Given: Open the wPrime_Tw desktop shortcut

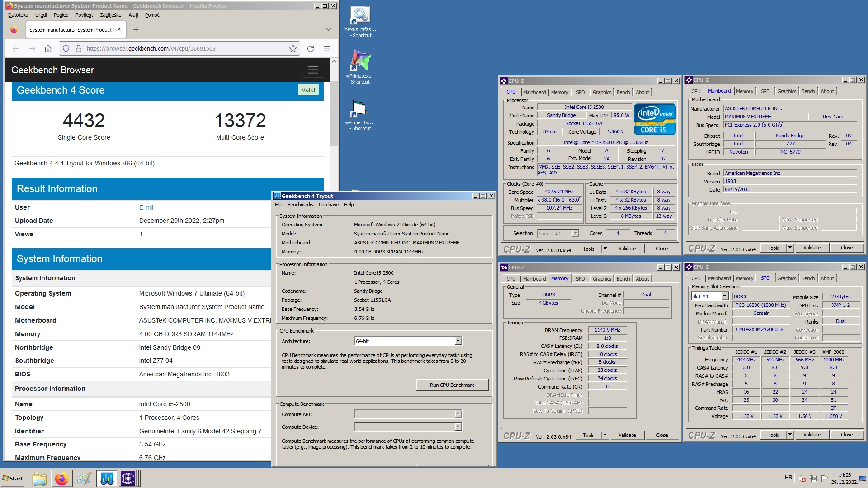Looking at the screenshot, I should pyautogui.click(x=360, y=116).
